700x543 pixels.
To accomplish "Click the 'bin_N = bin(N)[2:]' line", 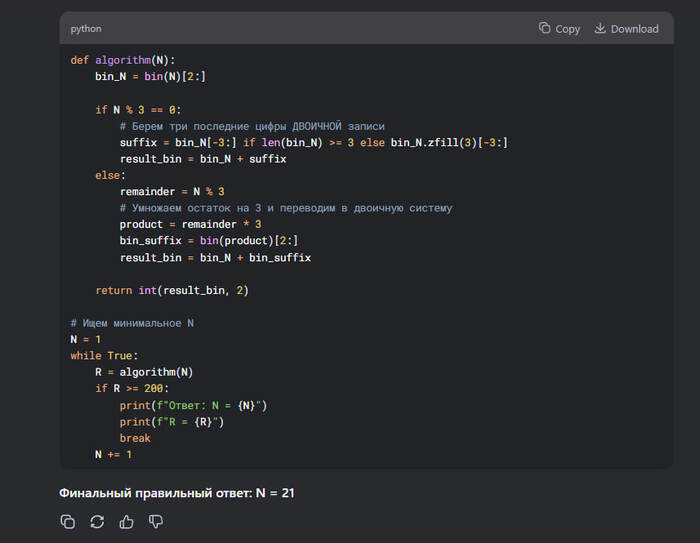I will (151, 76).
